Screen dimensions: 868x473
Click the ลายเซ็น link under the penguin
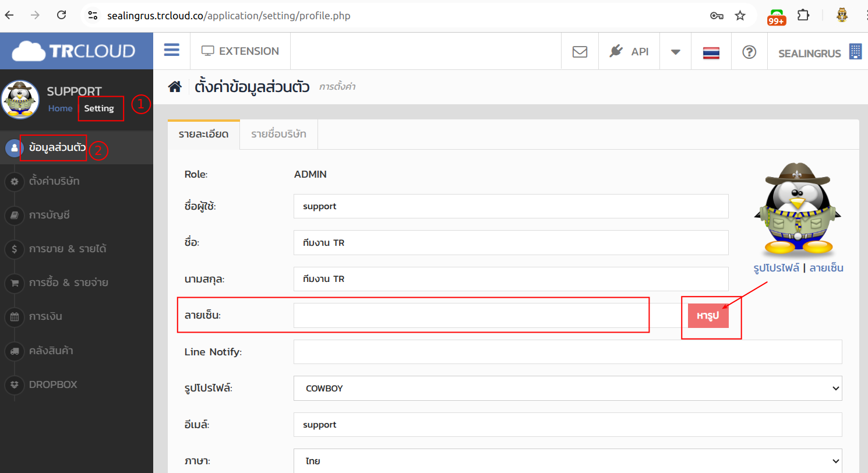pos(826,268)
